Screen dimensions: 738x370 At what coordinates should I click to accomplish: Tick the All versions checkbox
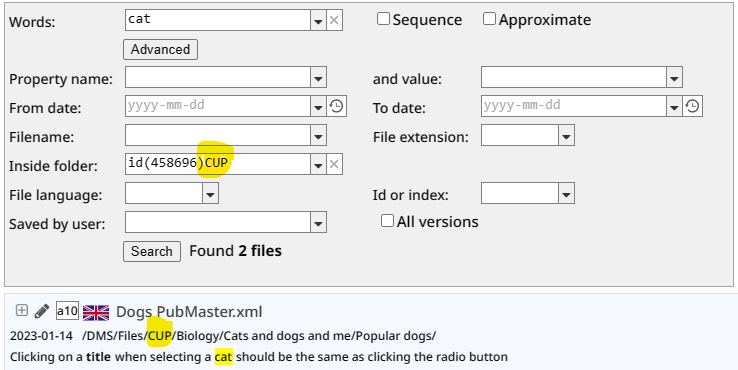[387, 221]
